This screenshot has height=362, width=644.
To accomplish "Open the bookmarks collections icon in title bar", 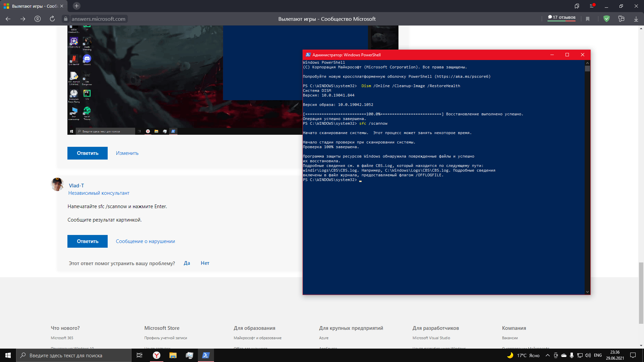I will tap(577, 6).
